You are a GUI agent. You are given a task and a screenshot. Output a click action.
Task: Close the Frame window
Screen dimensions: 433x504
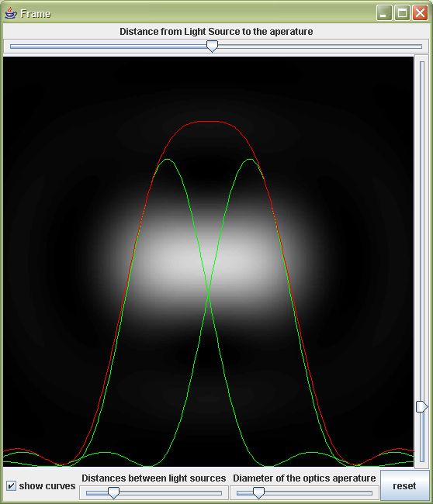[x=420, y=13]
